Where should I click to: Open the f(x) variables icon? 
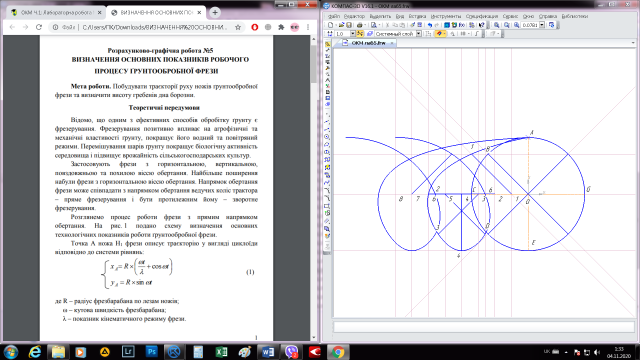[461, 25]
